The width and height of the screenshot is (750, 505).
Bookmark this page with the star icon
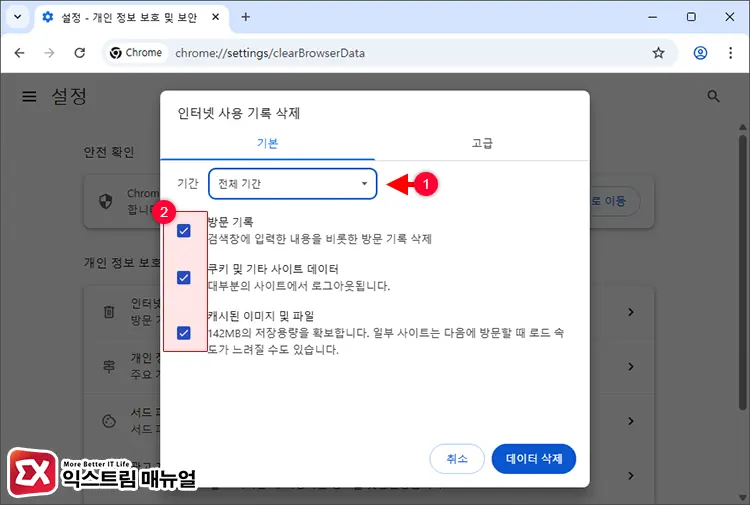659,53
